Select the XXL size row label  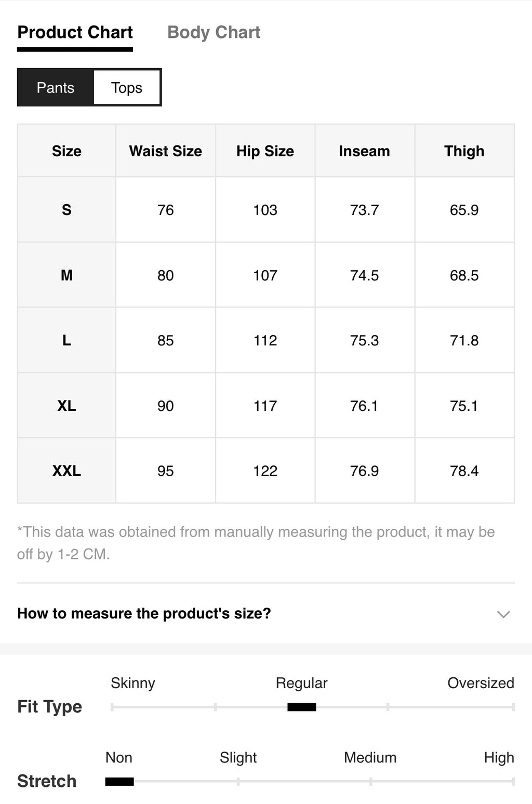click(66, 471)
